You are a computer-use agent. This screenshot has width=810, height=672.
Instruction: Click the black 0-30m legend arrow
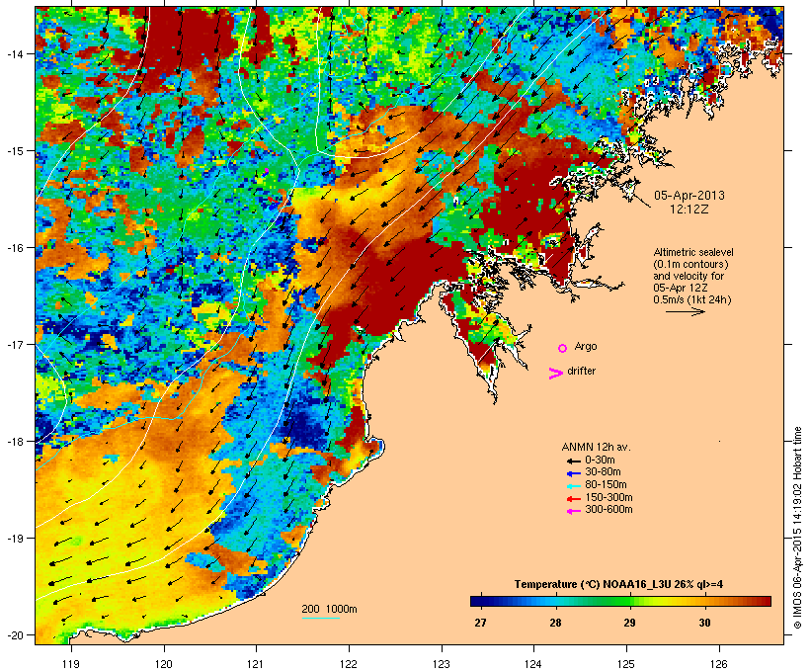pyautogui.click(x=573, y=461)
